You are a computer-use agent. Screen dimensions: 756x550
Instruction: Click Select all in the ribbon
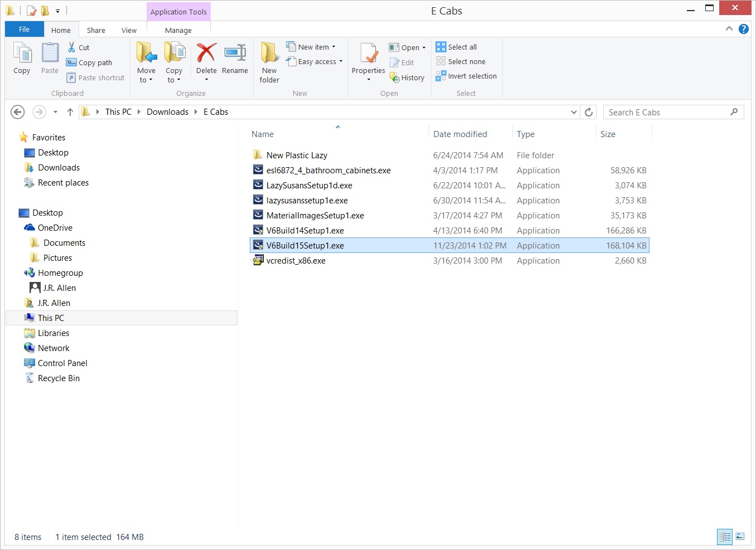[457, 47]
